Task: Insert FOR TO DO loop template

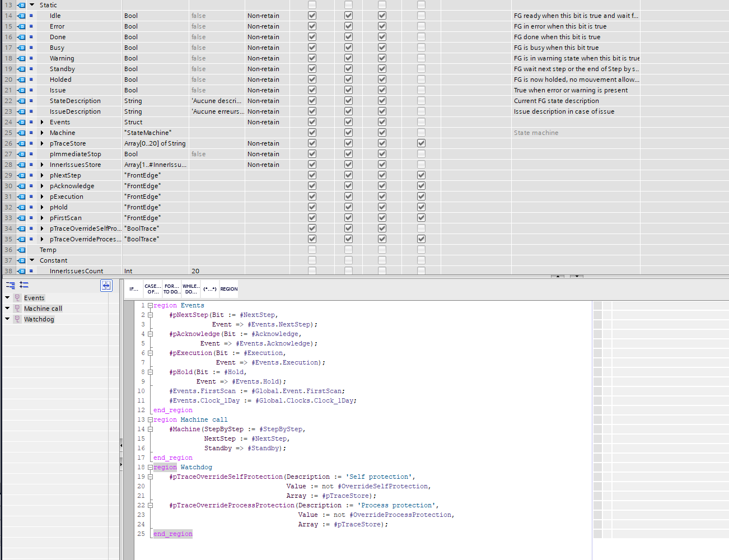Action: 172,289
